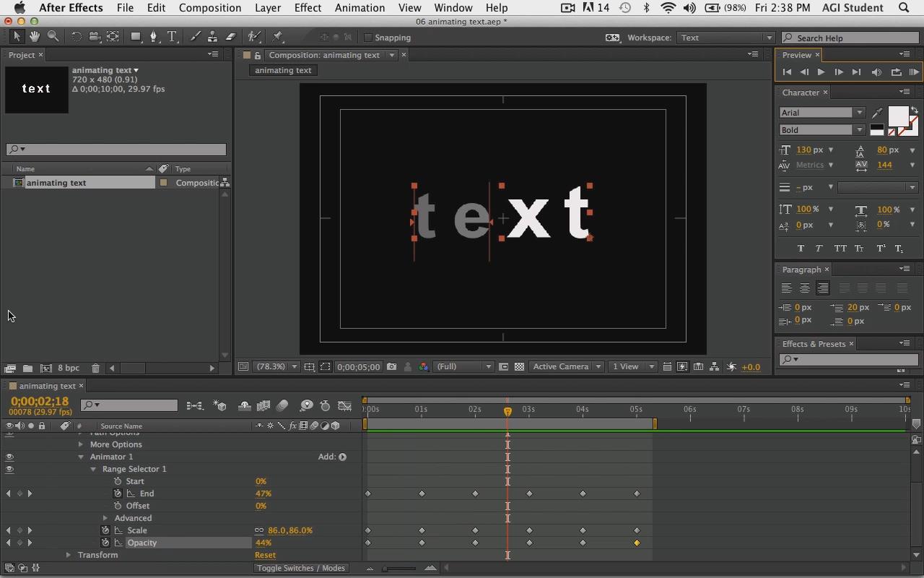The height and width of the screenshot is (578, 924).
Task: Open the Arial font family dropdown
Action: (x=821, y=113)
